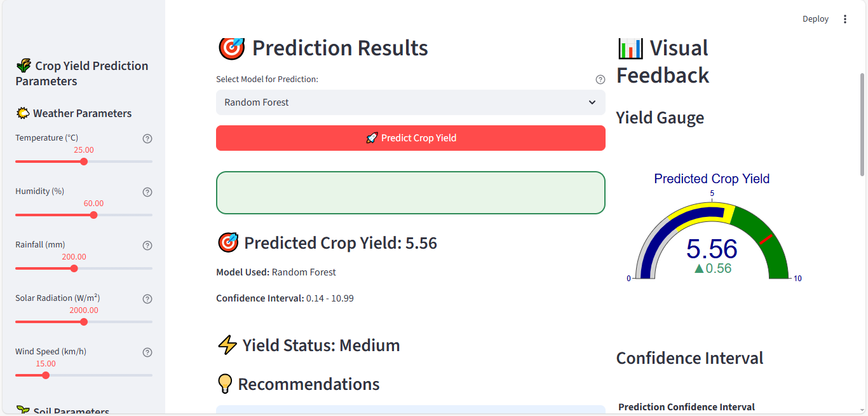Click the Predicted Crop Yield gauge chart
The height and width of the screenshot is (416, 868).
pyautogui.click(x=712, y=242)
